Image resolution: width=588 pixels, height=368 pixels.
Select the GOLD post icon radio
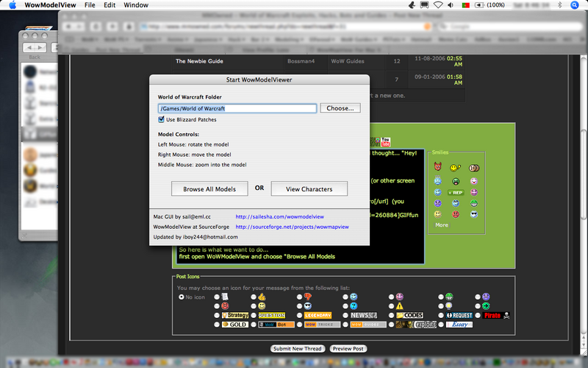(217, 325)
